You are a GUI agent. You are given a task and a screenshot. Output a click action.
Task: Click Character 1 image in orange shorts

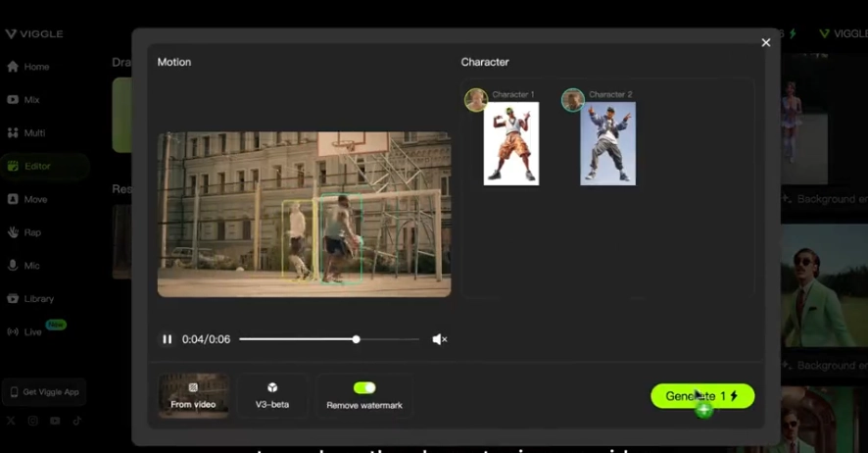pos(511,143)
